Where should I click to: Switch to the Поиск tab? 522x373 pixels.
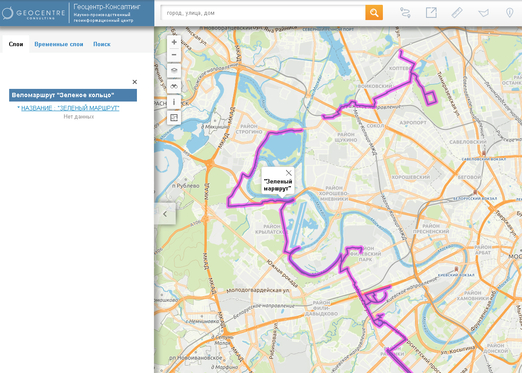click(x=102, y=44)
